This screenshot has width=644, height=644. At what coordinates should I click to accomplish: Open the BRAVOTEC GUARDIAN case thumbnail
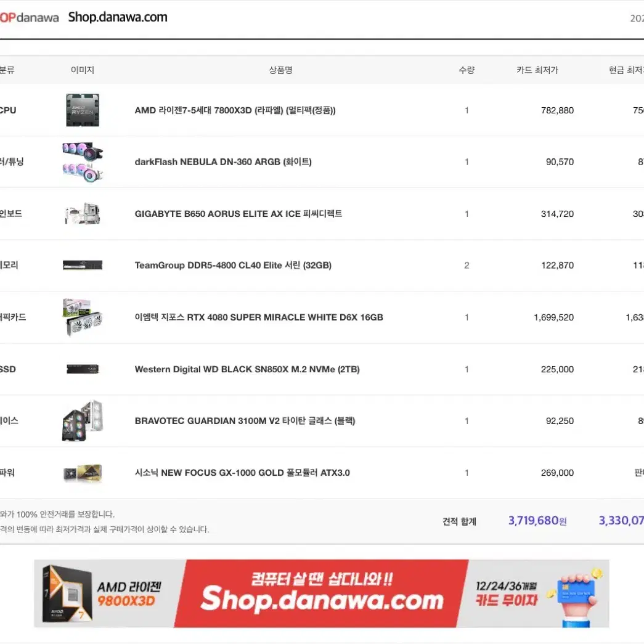83,420
